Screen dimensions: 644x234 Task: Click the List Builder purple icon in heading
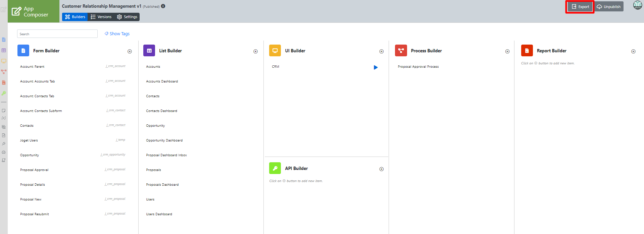[149, 51]
